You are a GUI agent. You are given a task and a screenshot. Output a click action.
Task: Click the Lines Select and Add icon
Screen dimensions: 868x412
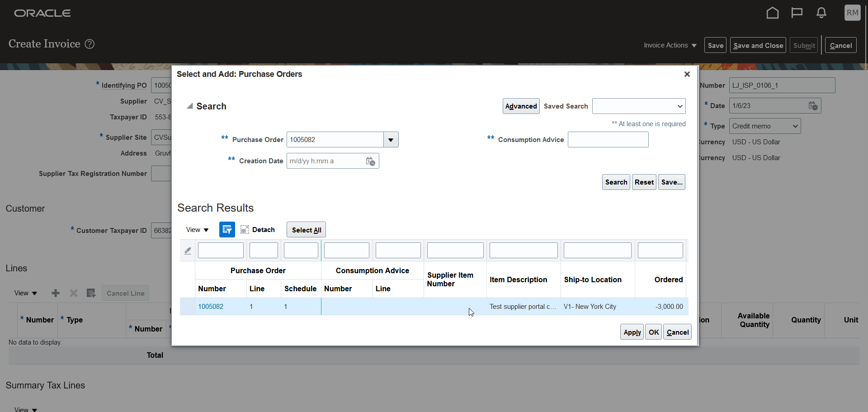click(91, 293)
